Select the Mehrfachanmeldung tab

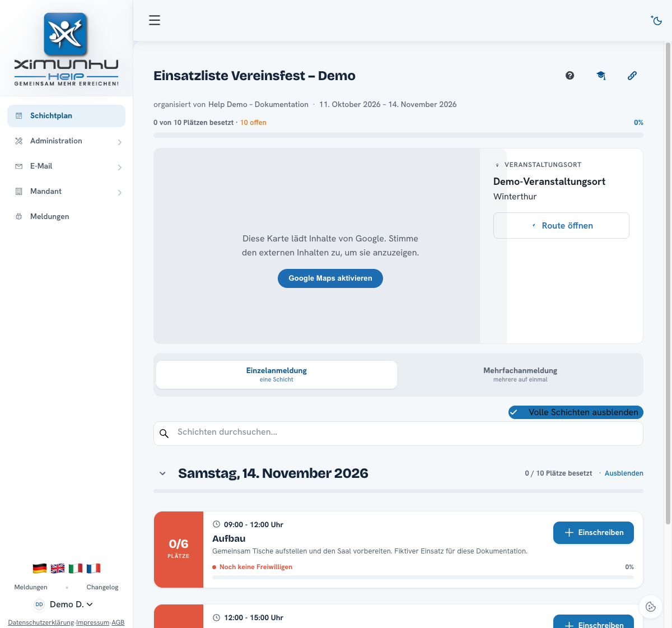click(520, 375)
